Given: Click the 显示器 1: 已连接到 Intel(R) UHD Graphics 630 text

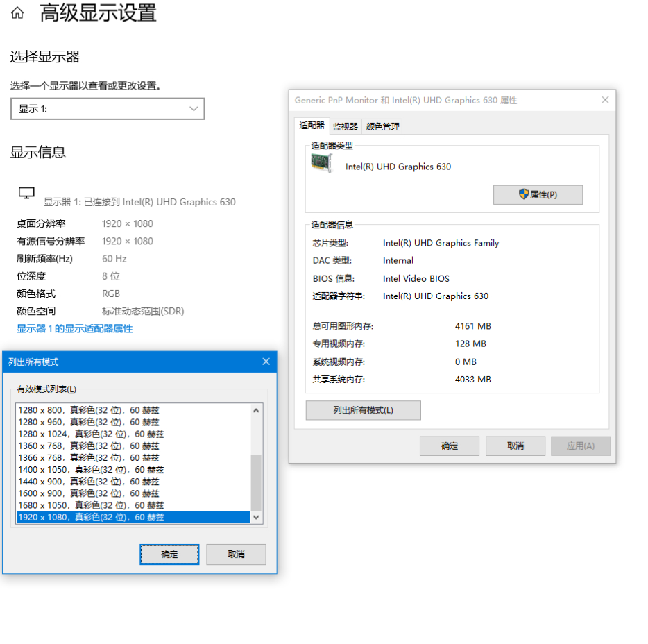Looking at the screenshot, I should tap(139, 202).
